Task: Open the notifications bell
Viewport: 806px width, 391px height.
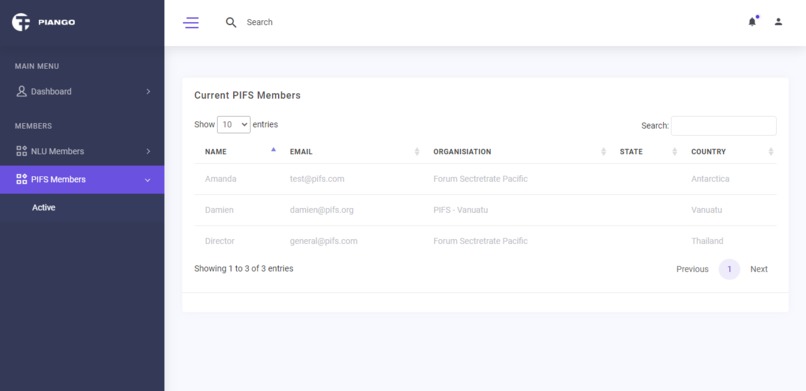Action: coord(752,22)
